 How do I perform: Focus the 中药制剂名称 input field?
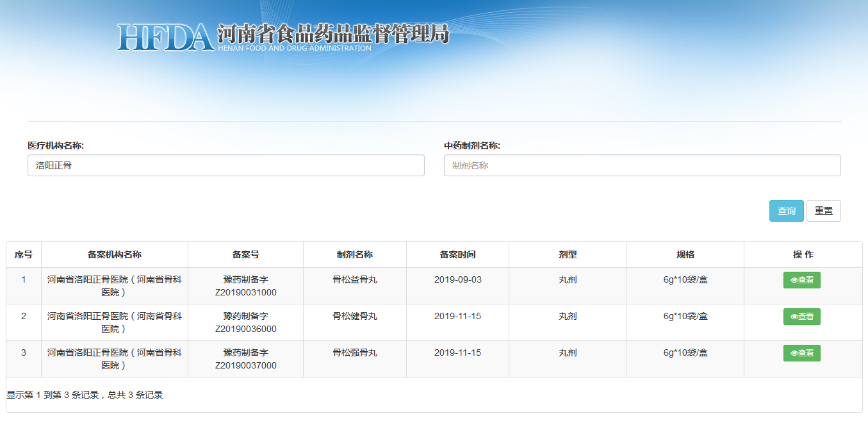(643, 165)
